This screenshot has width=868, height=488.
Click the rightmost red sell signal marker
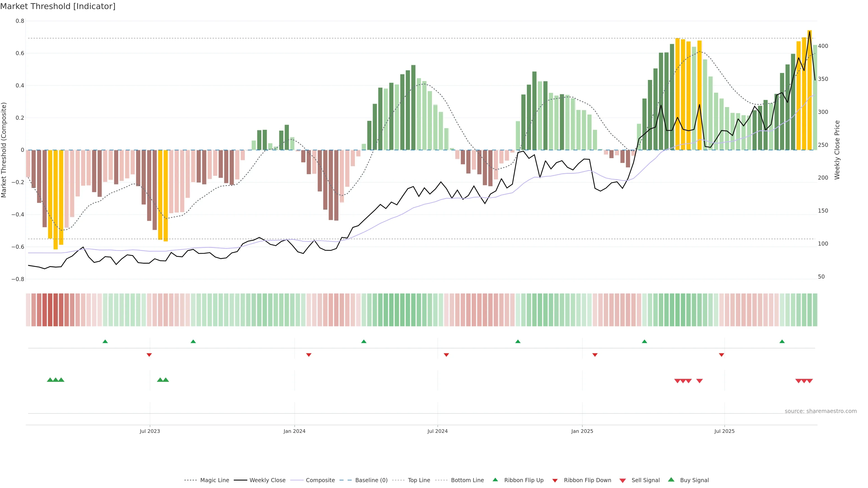click(x=810, y=381)
